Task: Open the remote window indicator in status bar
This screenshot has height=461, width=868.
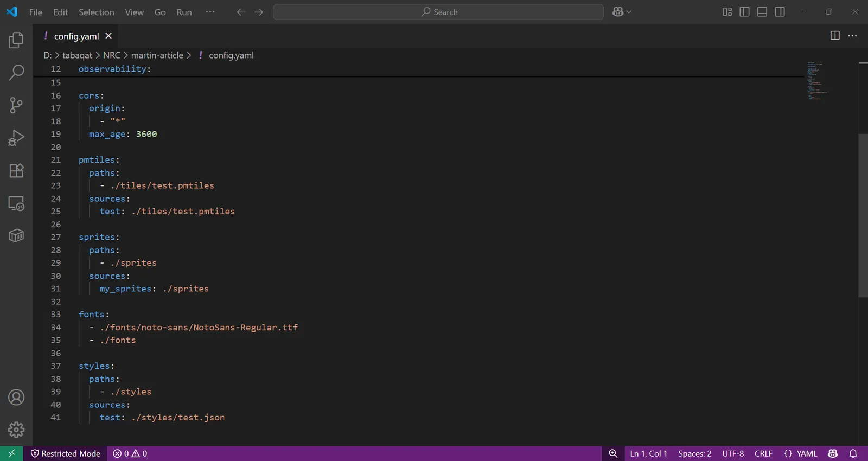Action: click(x=11, y=453)
